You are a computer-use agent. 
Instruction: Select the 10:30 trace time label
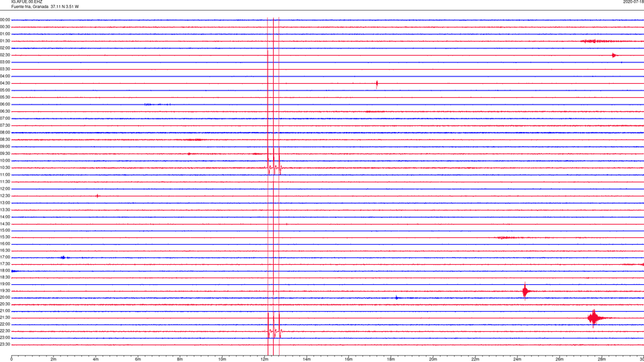[x=5, y=168]
